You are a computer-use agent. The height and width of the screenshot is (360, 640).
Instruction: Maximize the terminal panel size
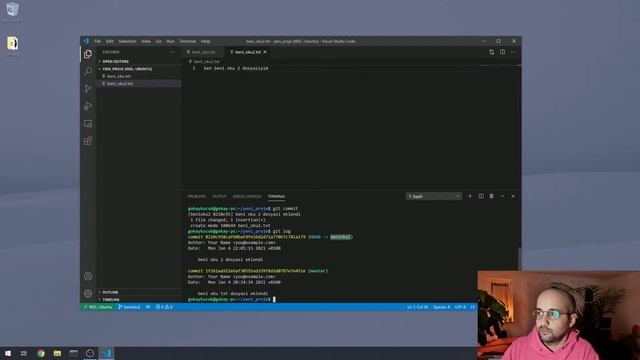coord(502,196)
